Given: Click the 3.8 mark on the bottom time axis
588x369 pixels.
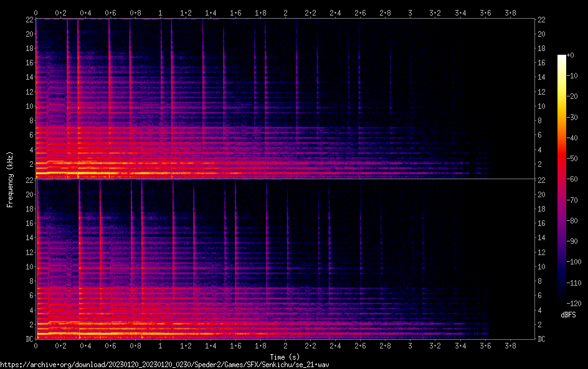Looking at the screenshot, I should pos(510,345).
